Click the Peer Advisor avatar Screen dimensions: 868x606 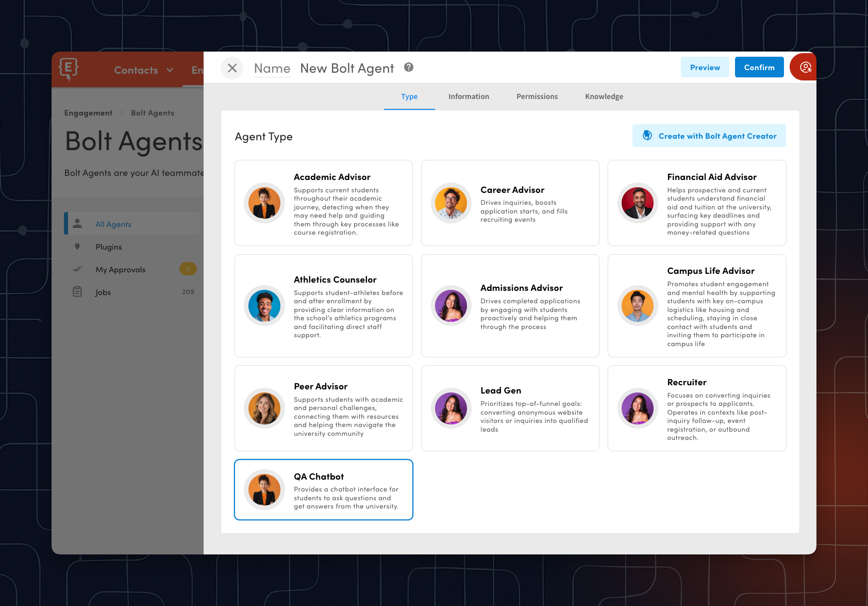(x=264, y=408)
